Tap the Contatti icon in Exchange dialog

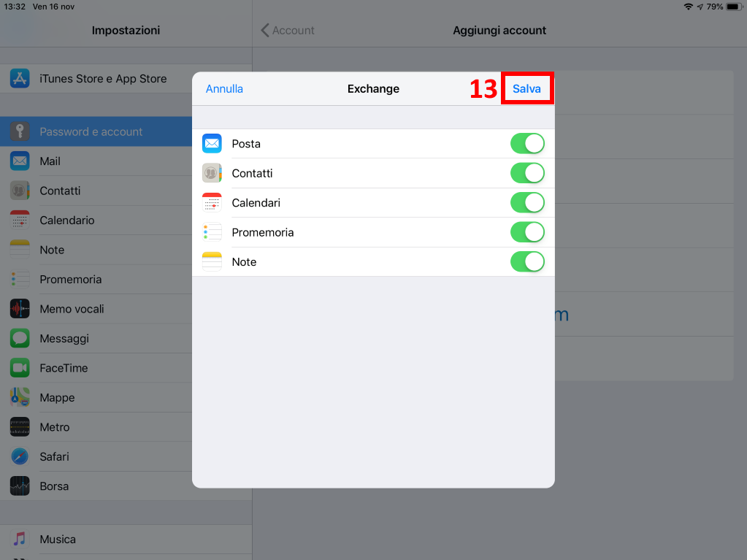[212, 173]
